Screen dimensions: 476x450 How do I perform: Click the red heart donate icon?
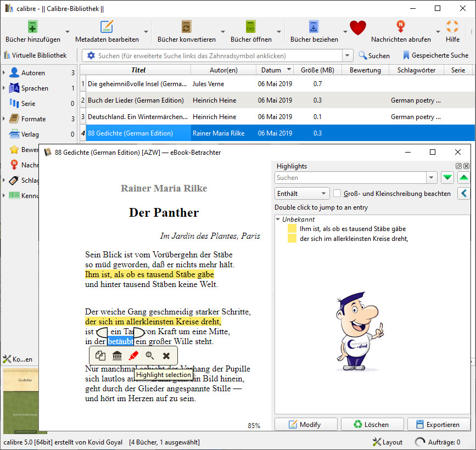(x=357, y=28)
